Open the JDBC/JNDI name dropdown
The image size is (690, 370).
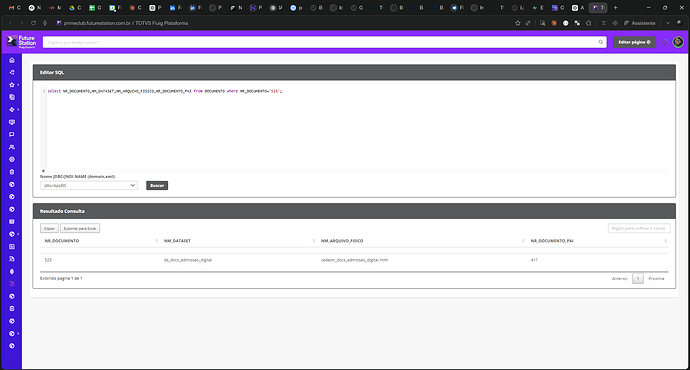tap(88, 186)
